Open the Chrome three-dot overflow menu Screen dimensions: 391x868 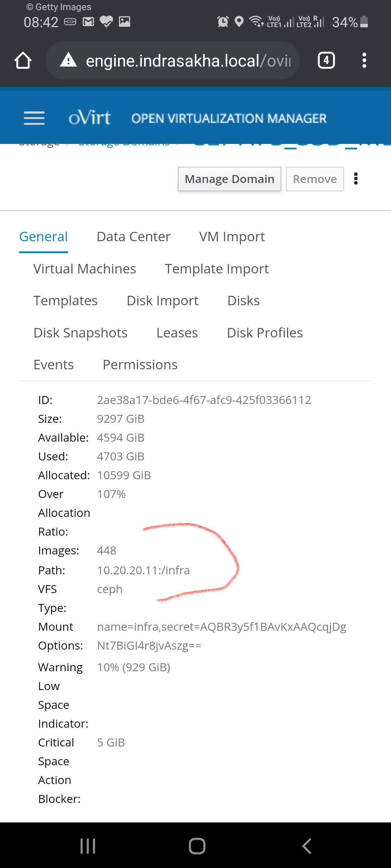364,60
